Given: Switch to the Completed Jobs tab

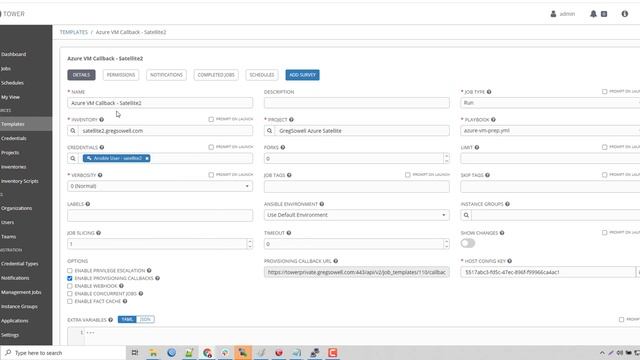Looking at the screenshot, I should coord(216,75).
